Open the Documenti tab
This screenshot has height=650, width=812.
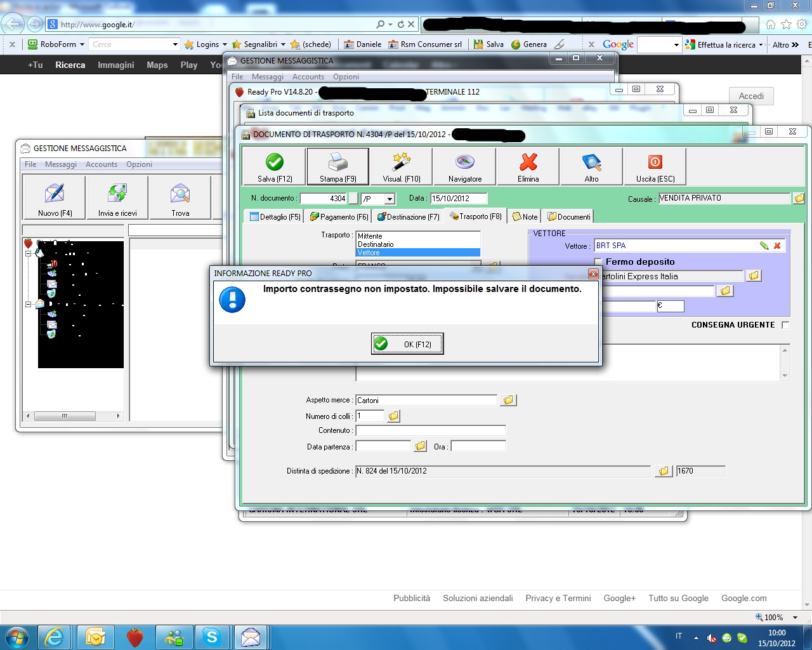568,216
